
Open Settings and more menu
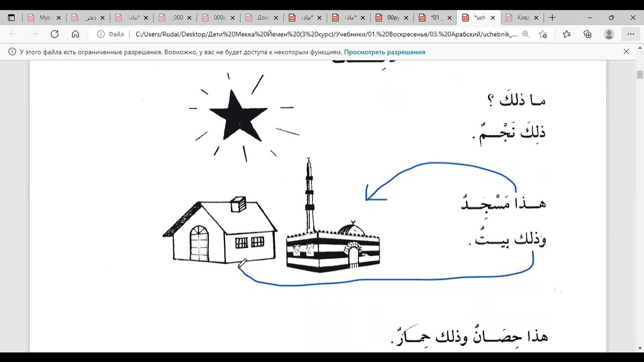(x=631, y=34)
